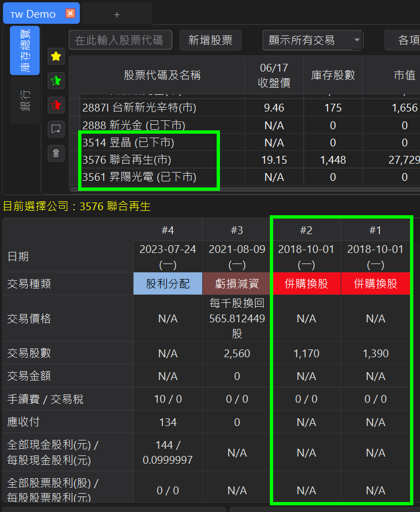Click the trash can delete icon
The width and height of the screenshot is (420, 512).
(x=56, y=153)
